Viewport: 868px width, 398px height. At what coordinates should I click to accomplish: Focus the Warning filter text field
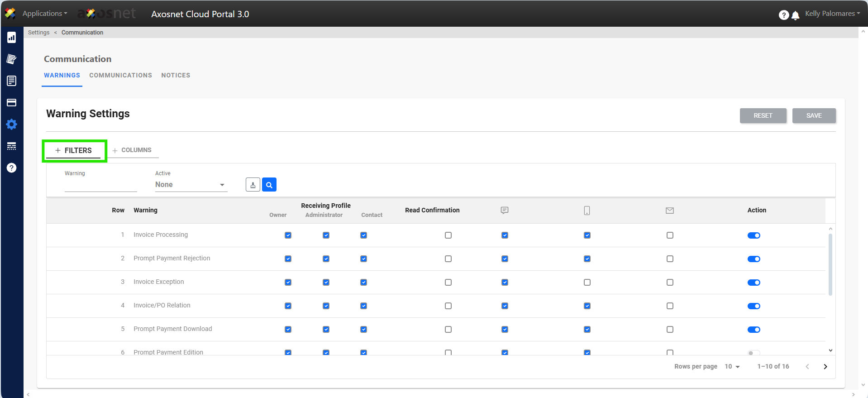[100, 185]
